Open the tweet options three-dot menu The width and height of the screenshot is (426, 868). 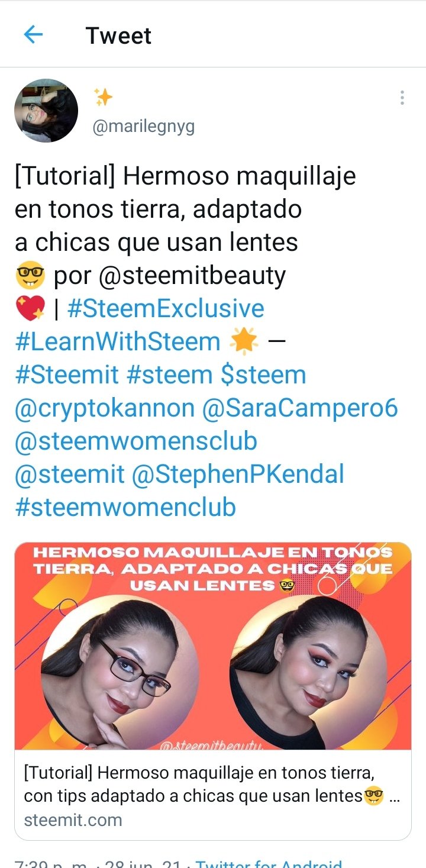(x=402, y=98)
